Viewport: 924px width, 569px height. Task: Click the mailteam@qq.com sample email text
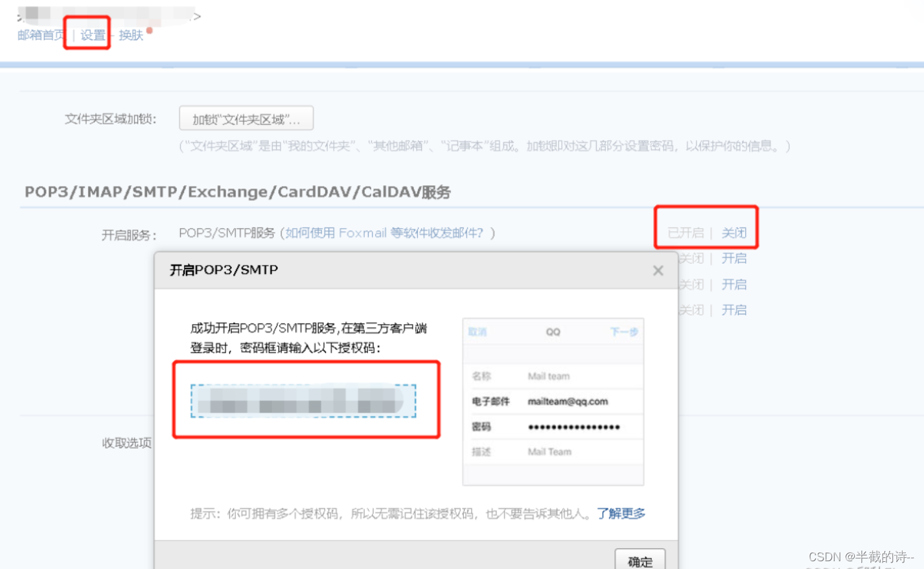click(x=568, y=401)
